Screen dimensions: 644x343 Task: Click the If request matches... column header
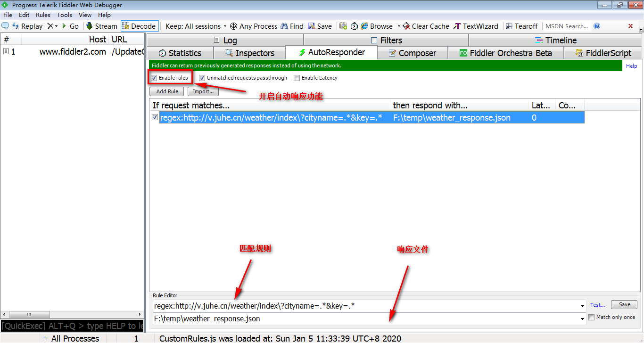(270, 106)
